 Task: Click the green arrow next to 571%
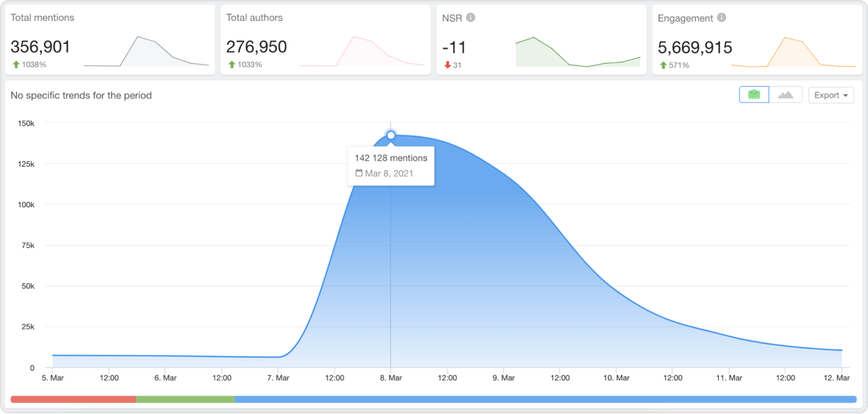[663, 65]
